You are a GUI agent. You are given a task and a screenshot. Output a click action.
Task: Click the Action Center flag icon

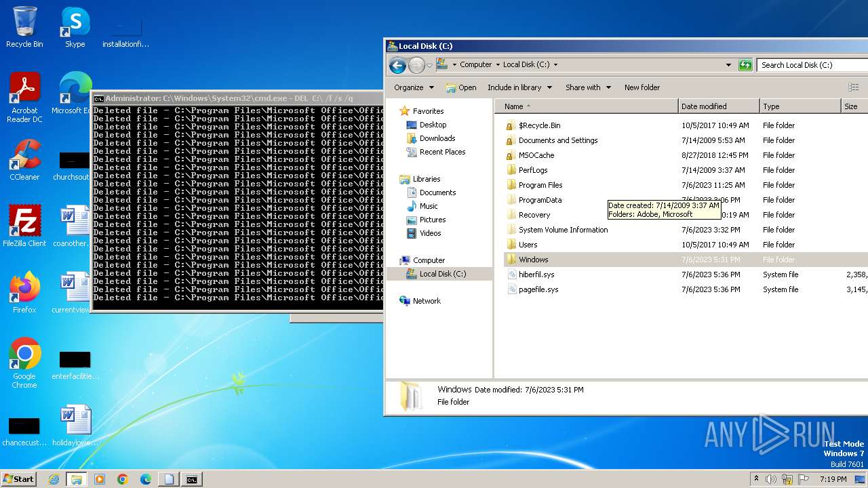pyautogui.click(x=804, y=479)
